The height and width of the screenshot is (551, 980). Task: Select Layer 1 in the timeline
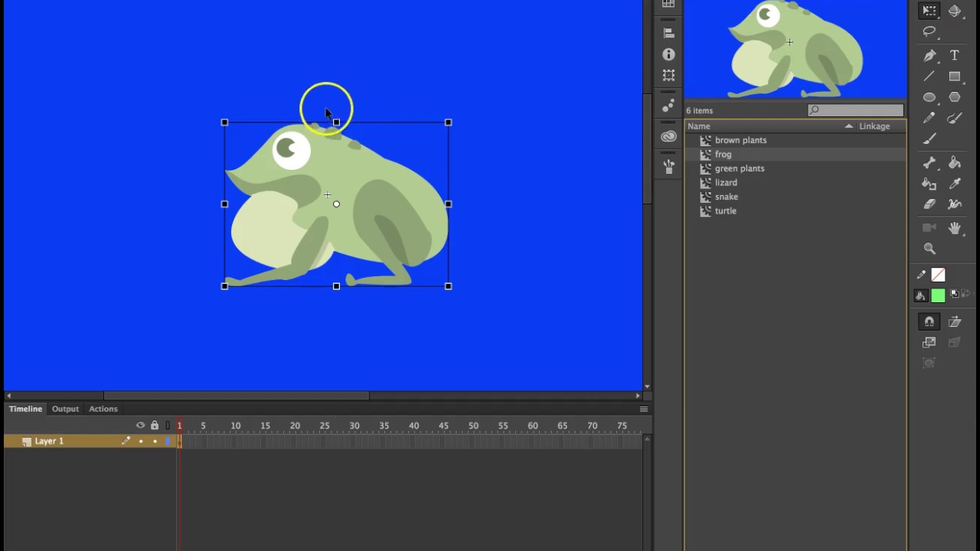[x=49, y=442]
